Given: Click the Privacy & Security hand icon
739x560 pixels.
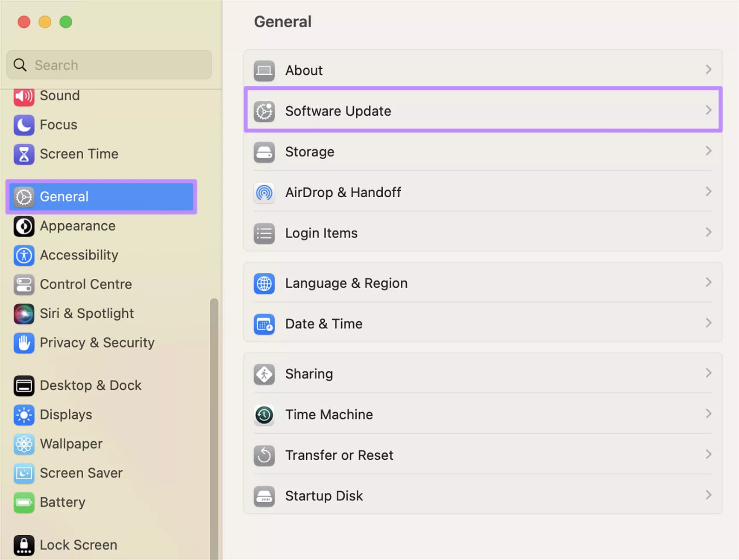Looking at the screenshot, I should click(x=24, y=343).
